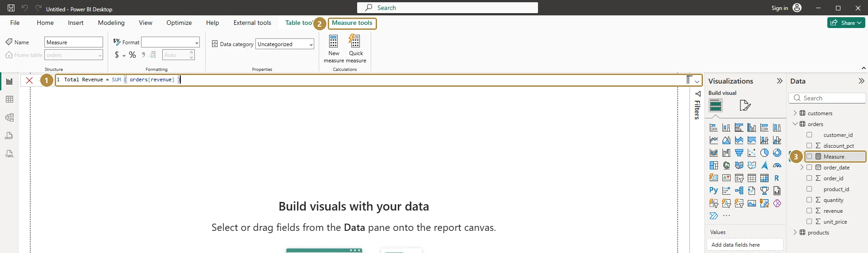The width and height of the screenshot is (868, 253).
Task: Click the Quick measure icon
Action: [355, 41]
